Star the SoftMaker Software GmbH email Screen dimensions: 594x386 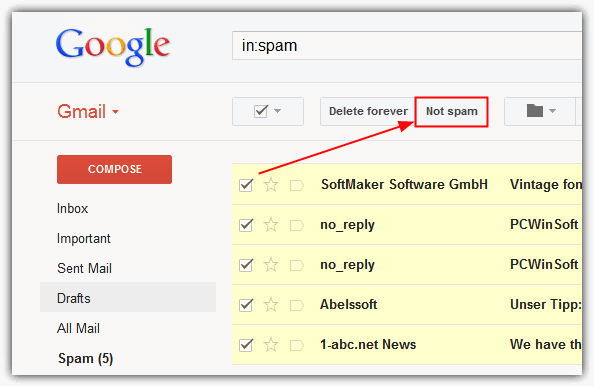click(x=271, y=185)
